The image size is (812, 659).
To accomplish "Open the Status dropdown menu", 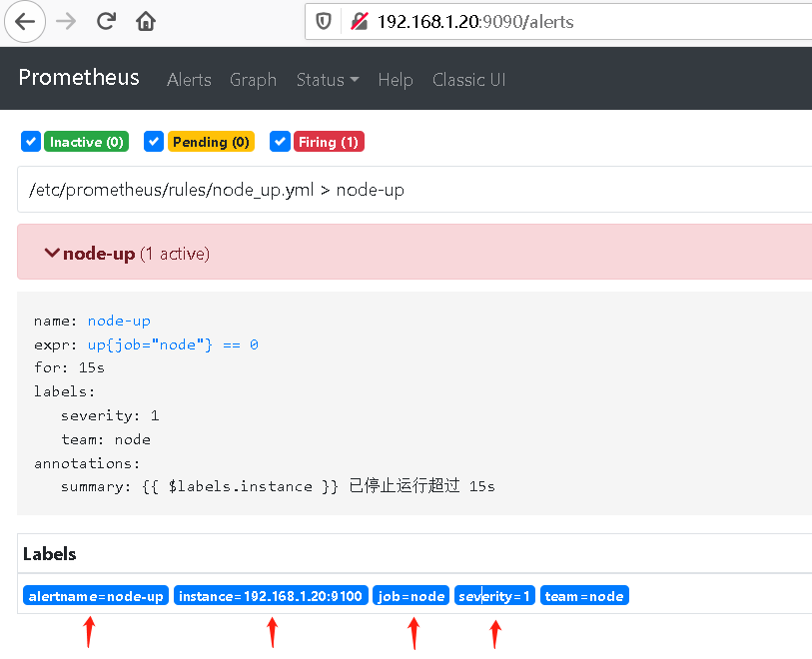I will click(x=327, y=80).
